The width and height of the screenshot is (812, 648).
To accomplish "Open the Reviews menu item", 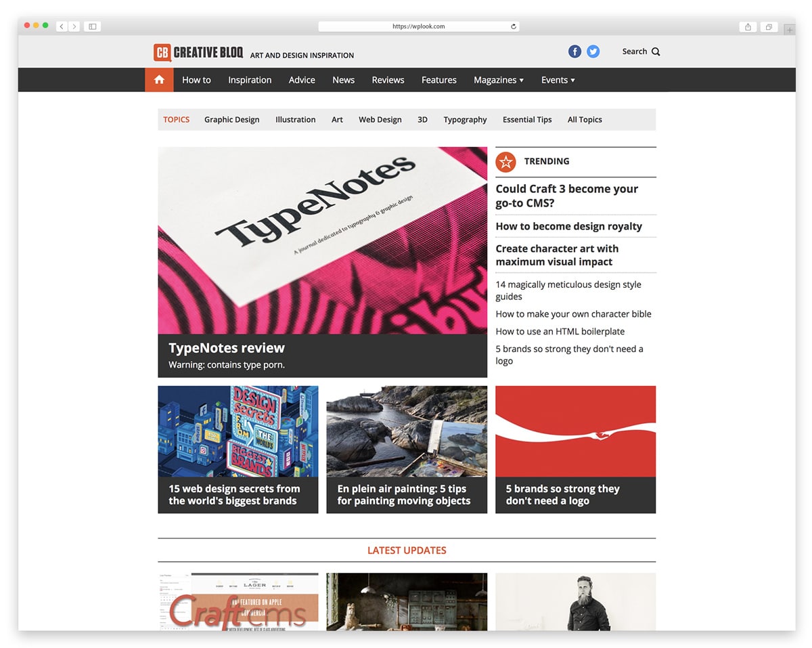I will click(388, 80).
